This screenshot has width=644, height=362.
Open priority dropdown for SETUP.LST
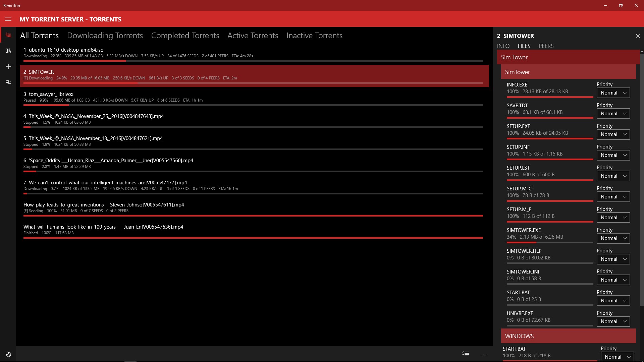[613, 176]
